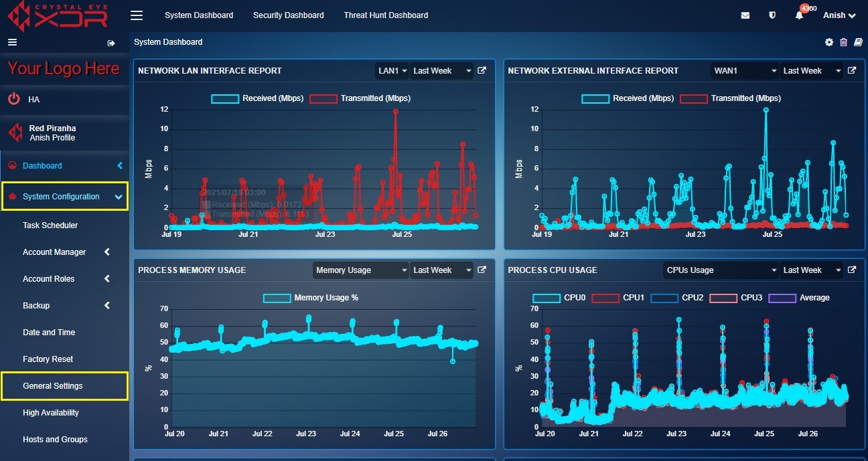Expand the Account Manager submenu arrow
The height and width of the screenshot is (461, 868).
click(107, 252)
